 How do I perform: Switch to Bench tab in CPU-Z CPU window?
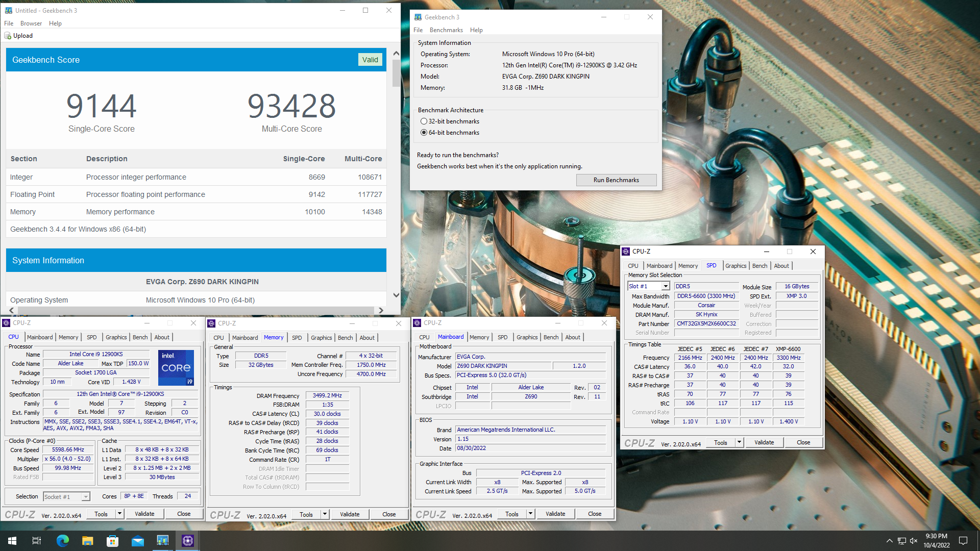click(140, 337)
